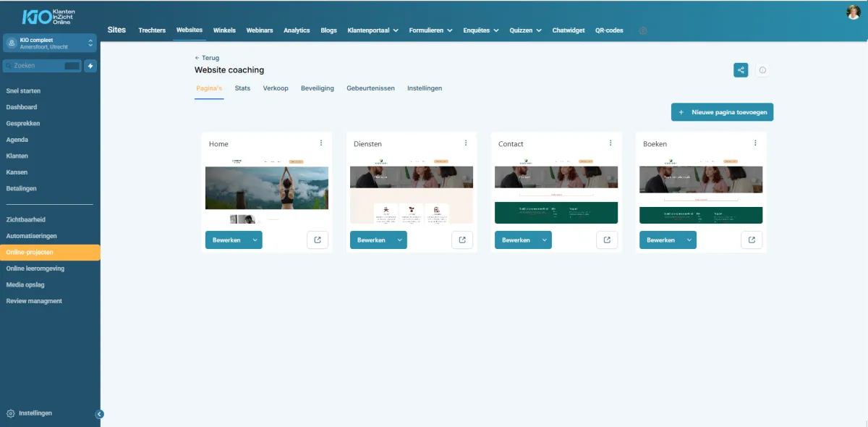The width and height of the screenshot is (868, 427).
Task: Open the Quizzen dropdown menu
Action: pyautogui.click(x=526, y=30)
